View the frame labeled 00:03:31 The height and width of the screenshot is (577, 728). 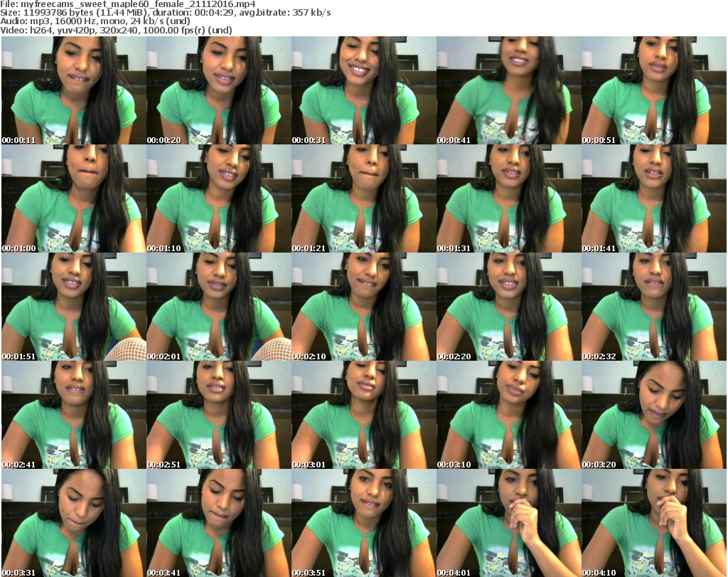click(74, 523)
